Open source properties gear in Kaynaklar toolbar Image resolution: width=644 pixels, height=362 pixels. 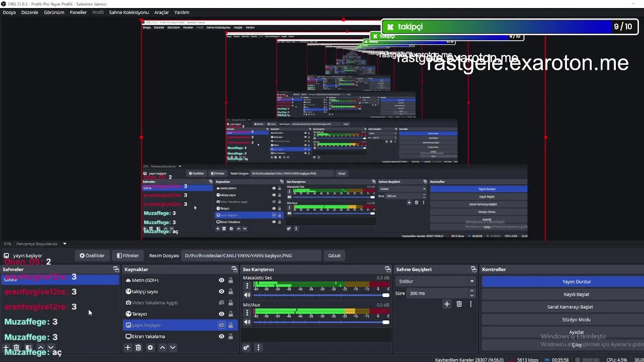click(x=150, y=347)
